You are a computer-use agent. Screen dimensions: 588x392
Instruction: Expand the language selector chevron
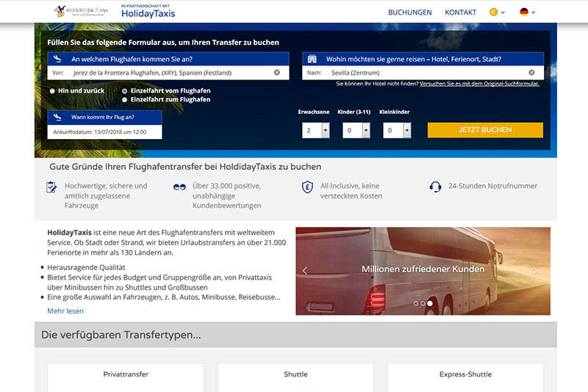coord(534,13)
